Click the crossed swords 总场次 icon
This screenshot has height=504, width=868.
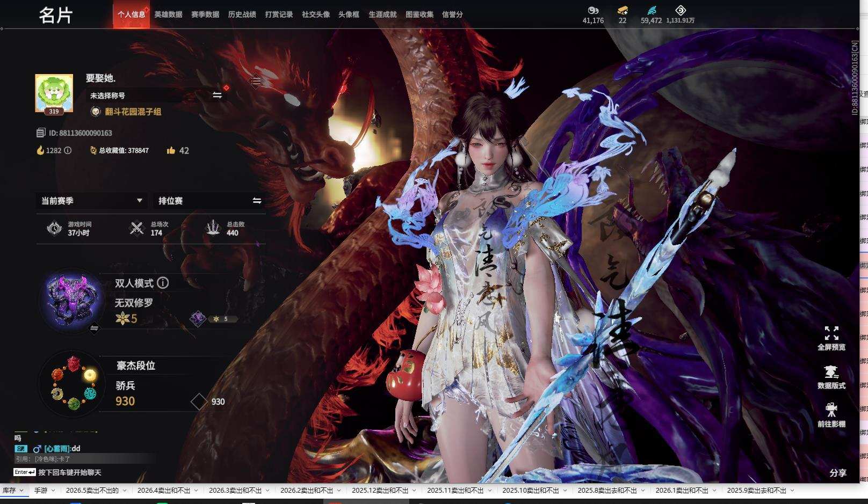click(x=137, y=228)
